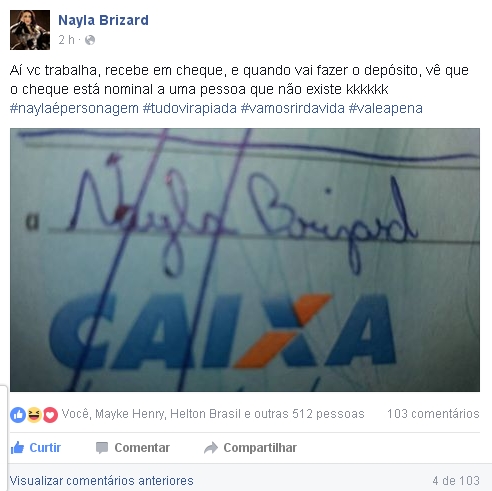Open hashtag #tudovirapiada
The height and width of the screenshot is (491, 492).
(190, 108)
